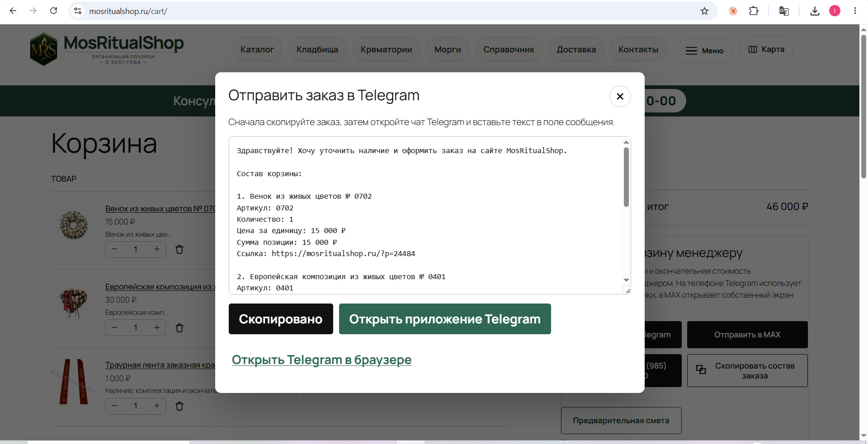Click the text area resize handle

(627, 290)
